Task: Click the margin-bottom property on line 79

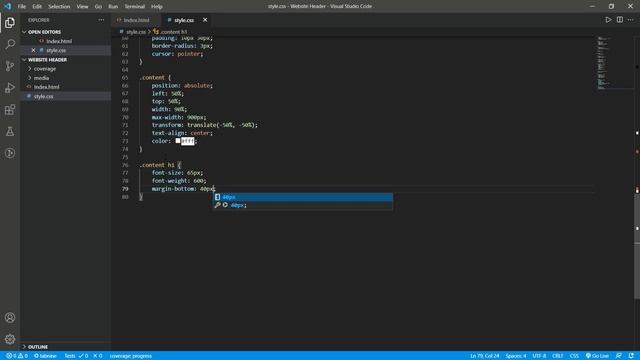Action: 173,189
